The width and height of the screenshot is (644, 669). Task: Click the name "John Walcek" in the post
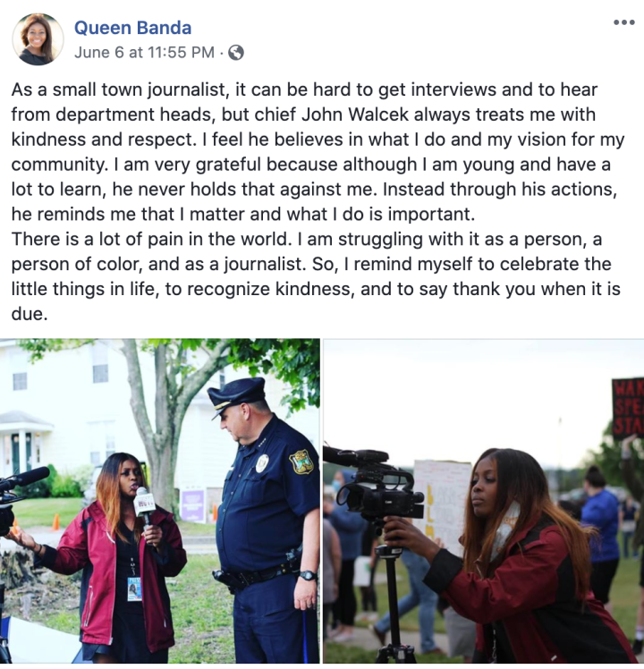coord(355,114)
